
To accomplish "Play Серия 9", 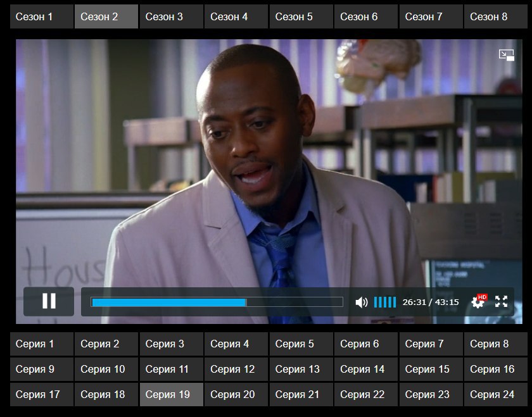I will point(42,369).
